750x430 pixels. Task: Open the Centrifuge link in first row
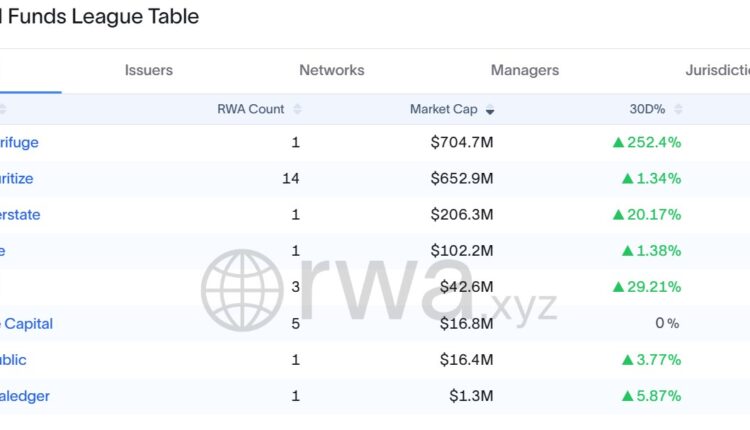[x=19, y=142]
